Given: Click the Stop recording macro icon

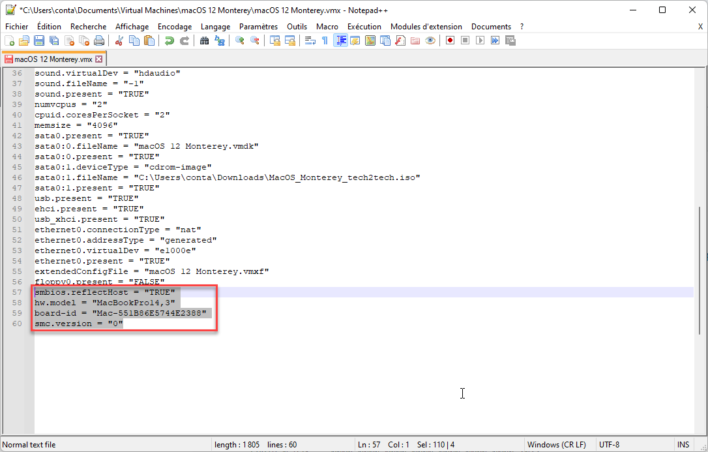Looking at the screenshot, I should tap(465, 41).
